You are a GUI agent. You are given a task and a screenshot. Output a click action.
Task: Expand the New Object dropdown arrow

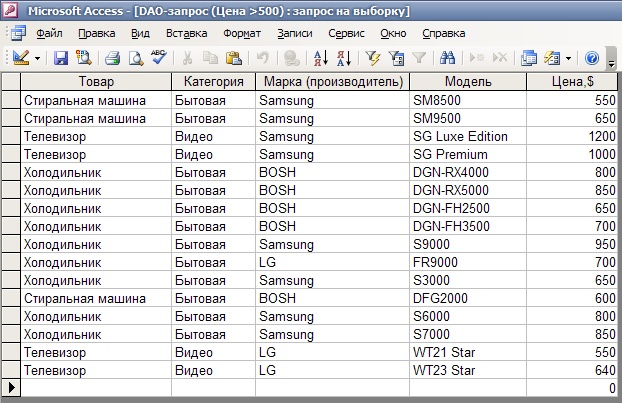pos(568,59)
